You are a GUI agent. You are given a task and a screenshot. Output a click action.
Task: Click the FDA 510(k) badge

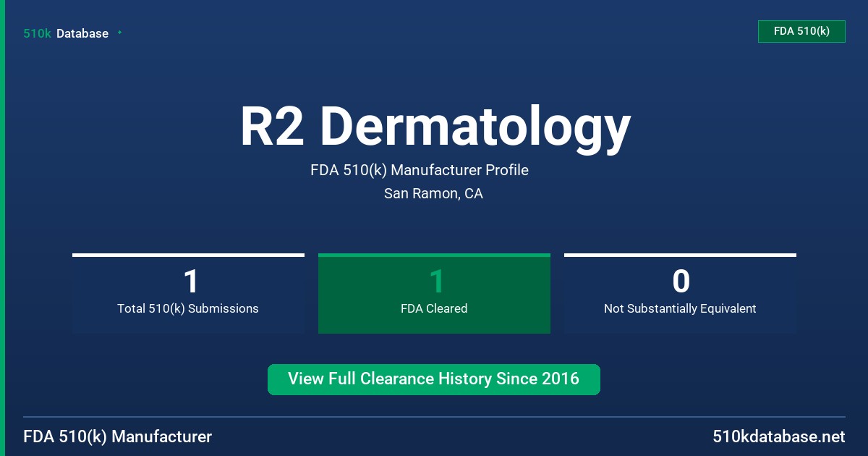click(x=801, y=31)
